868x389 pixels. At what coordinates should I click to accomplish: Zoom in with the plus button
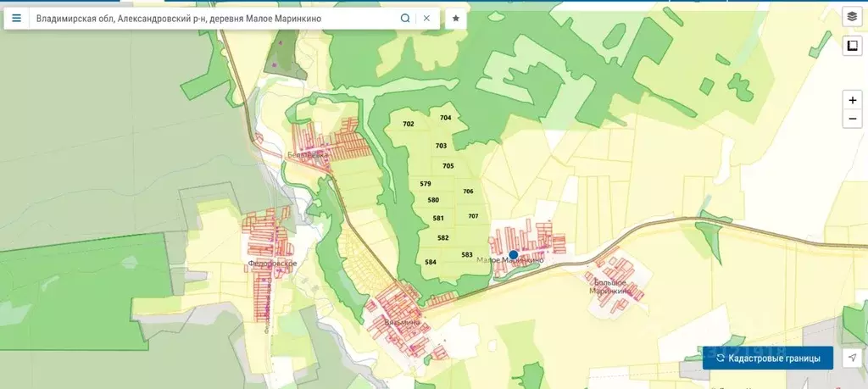[x=852, y=99]
